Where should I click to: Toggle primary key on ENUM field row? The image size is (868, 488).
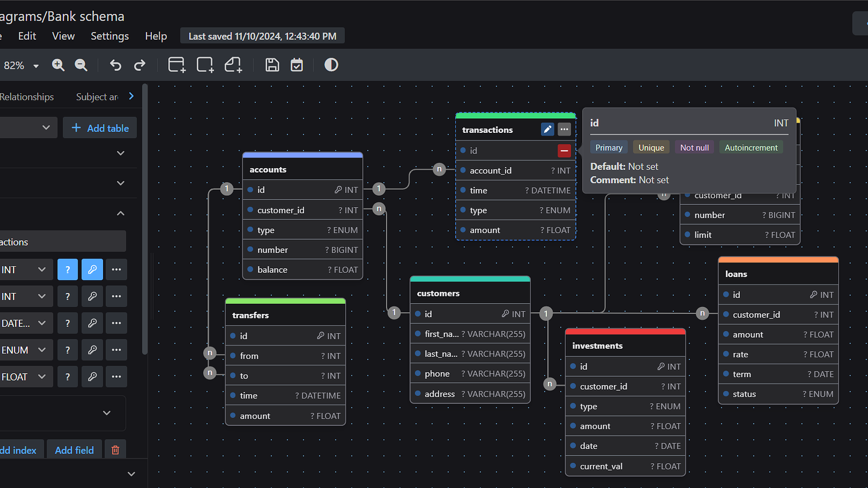coord(92,350)
